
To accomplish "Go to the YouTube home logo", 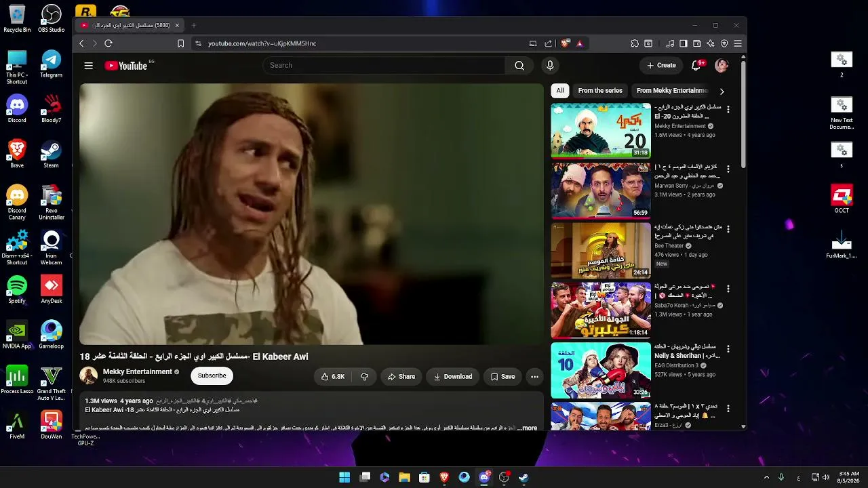I will click(x=126, y=66).
